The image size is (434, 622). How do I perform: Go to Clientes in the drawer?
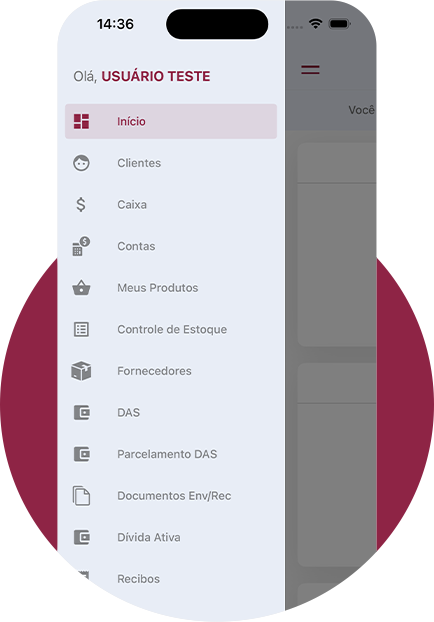pos(171,163)
